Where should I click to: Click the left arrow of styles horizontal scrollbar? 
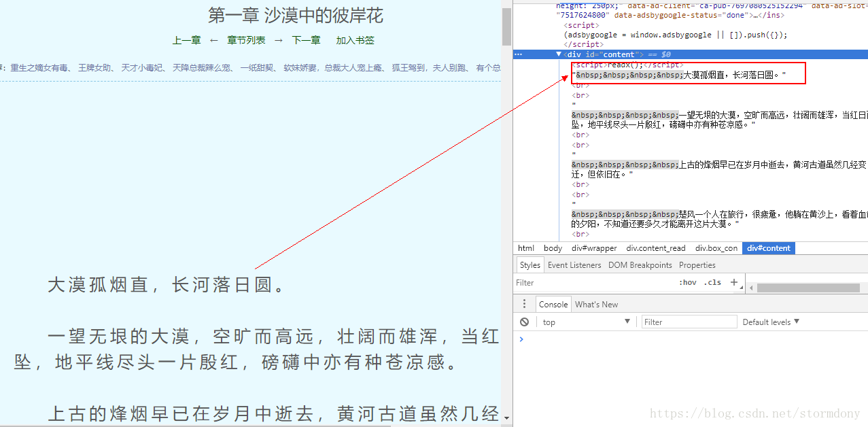pos(751,288)
